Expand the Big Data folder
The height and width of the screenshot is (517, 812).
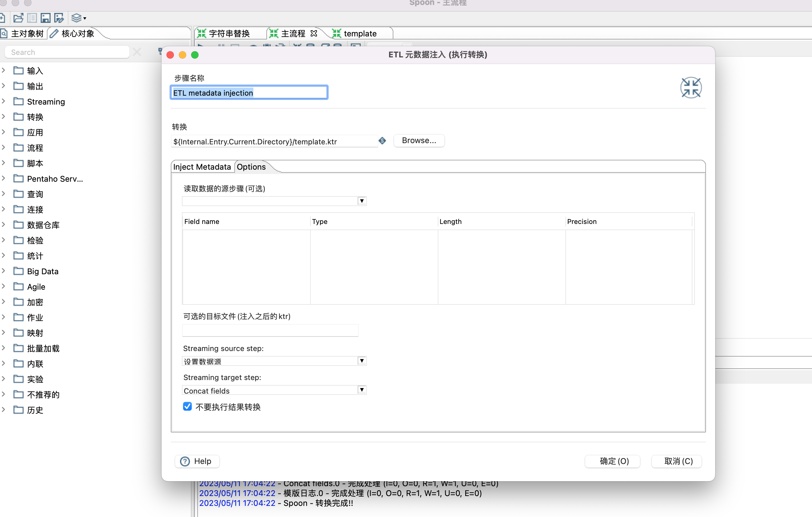[x=4, y=271]
